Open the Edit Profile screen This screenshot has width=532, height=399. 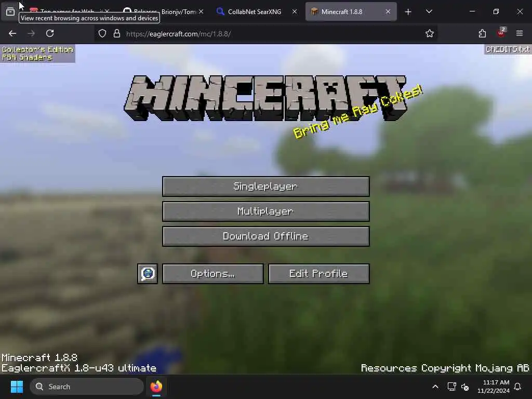(x=318, y=273)
